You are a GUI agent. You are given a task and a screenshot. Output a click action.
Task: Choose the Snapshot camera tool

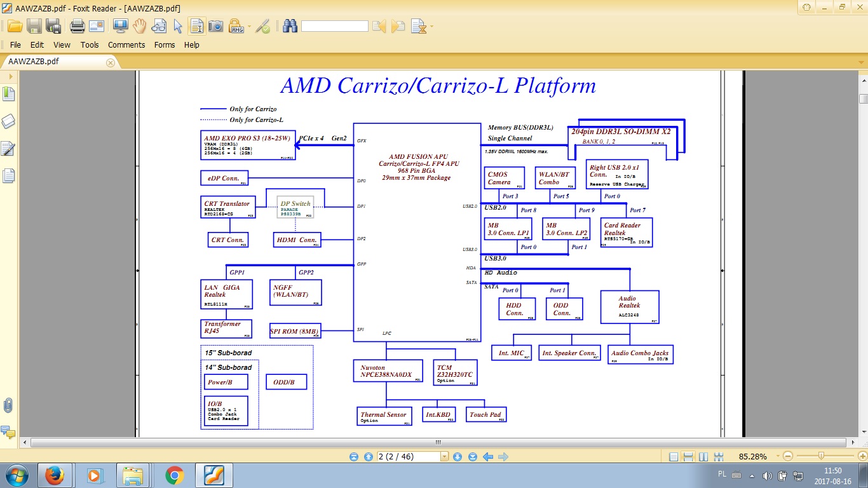tap(216, 26)
